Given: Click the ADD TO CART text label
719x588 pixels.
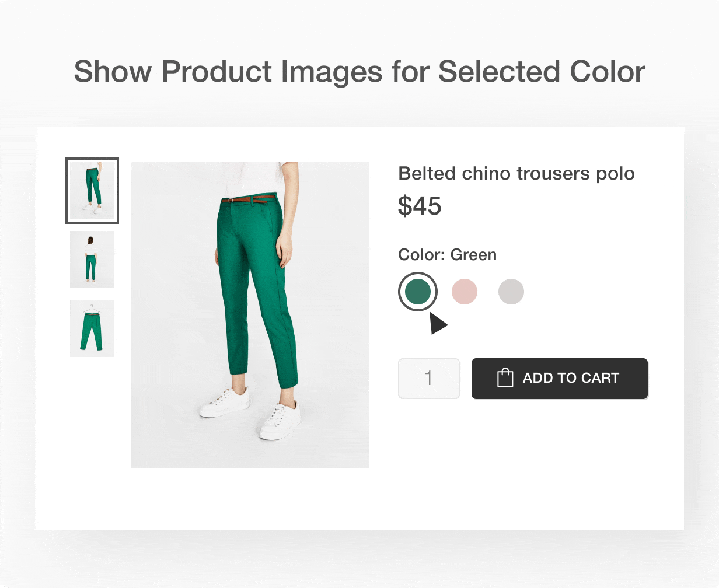Looking at the screenshot, I should pyautogui.click(x=571, y=378).
